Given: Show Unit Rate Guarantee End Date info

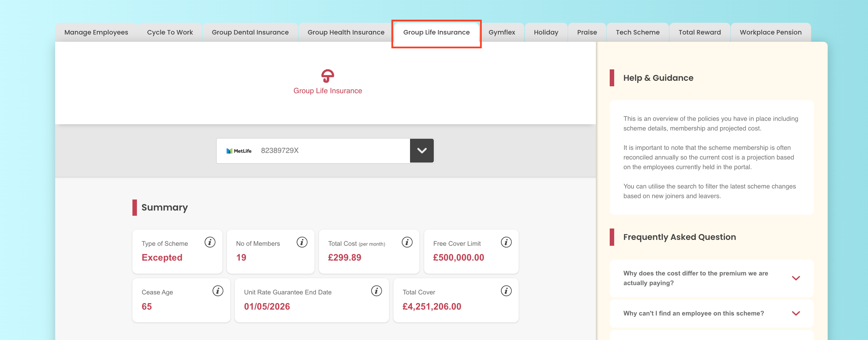Looking at the screenshot, I should (x=376, y=291).
